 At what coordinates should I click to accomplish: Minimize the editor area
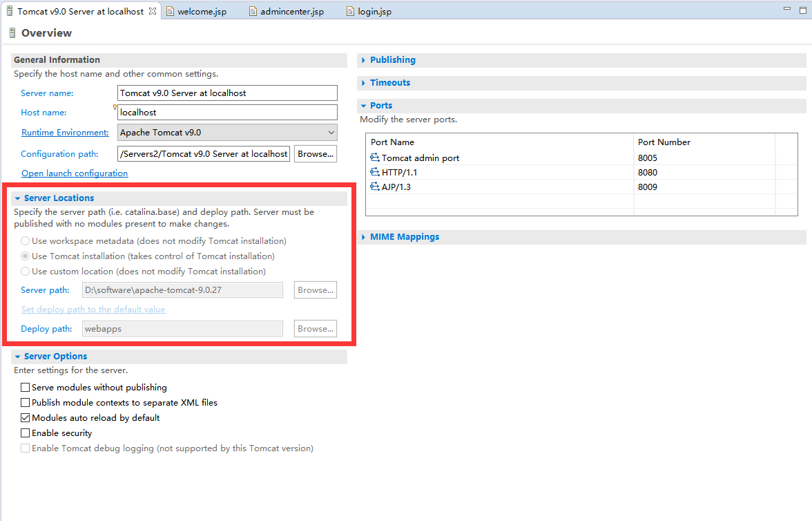(x=787, y=9)
